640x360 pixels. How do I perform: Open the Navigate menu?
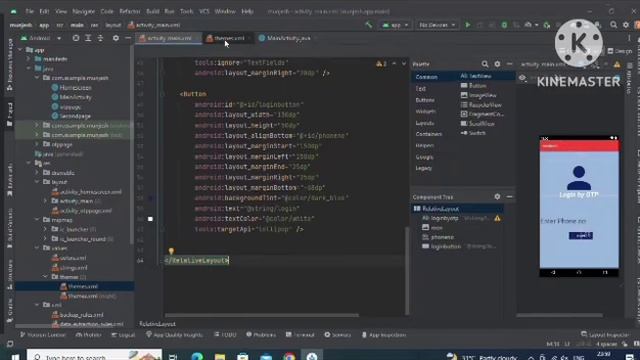(83, 11)
